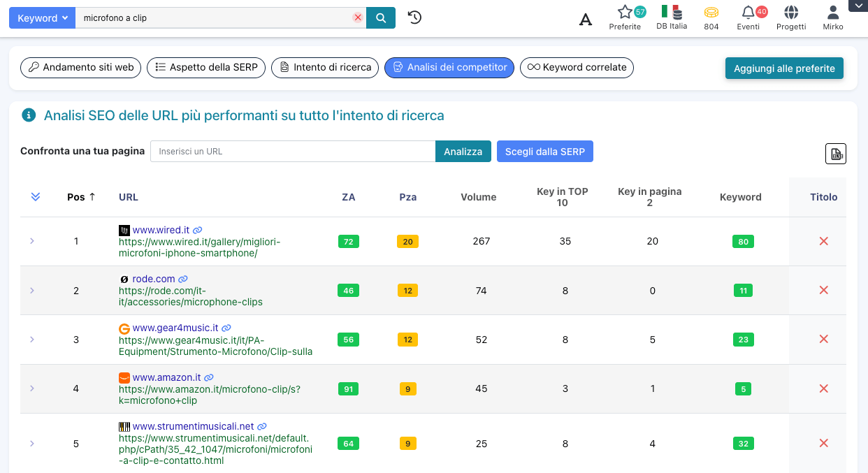Screen dimensions: 868x473
Task: Expand the www.wired.it row
Action: click(32, 241)
